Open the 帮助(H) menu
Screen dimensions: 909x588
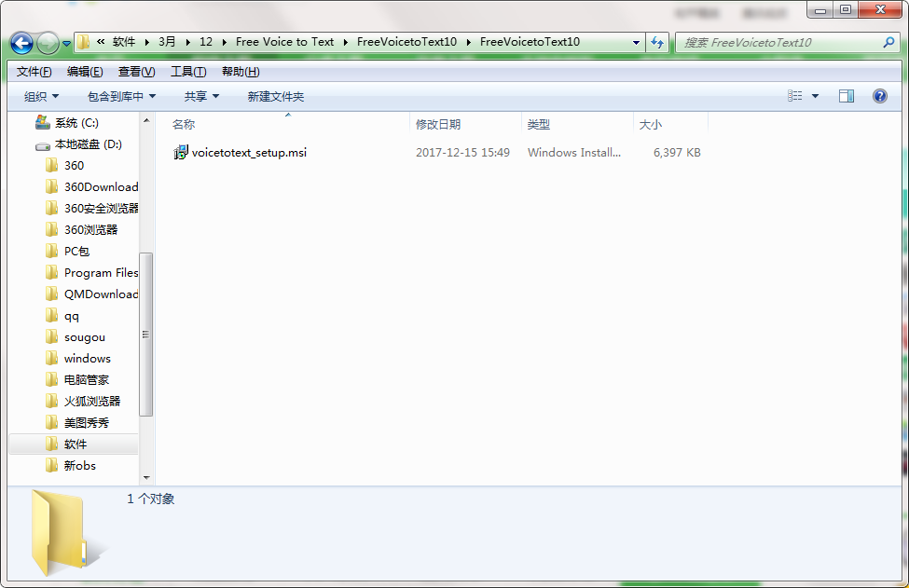pyautogui.click(x=240, y=71)
